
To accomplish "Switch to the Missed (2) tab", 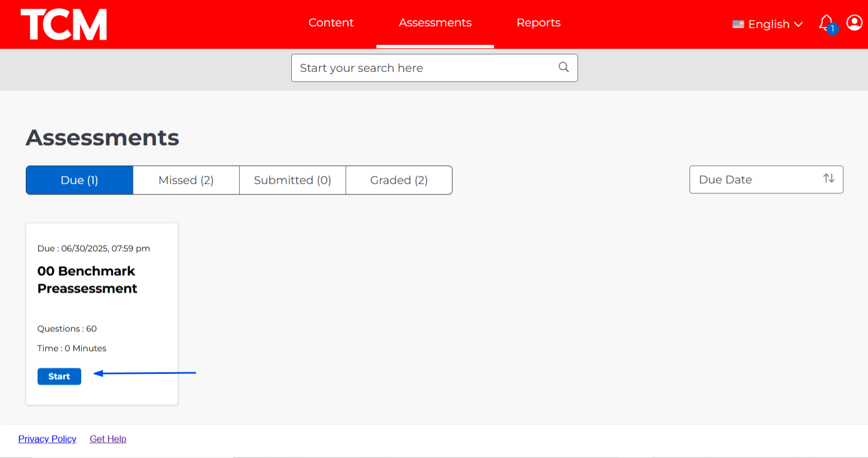I will 186,180.
